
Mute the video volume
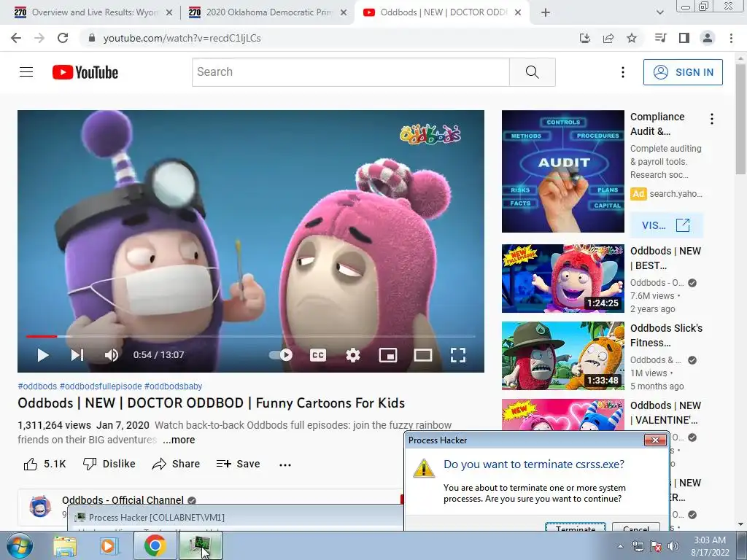(112, 355)
